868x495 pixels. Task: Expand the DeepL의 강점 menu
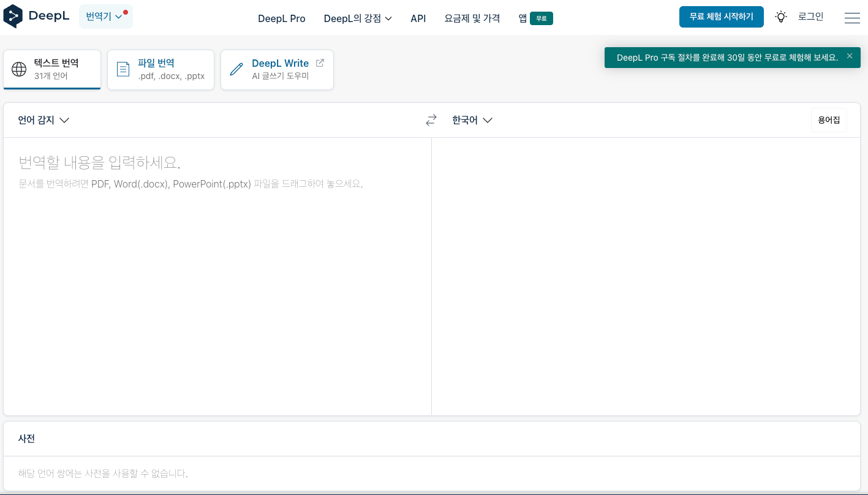[x=358, y=18]
